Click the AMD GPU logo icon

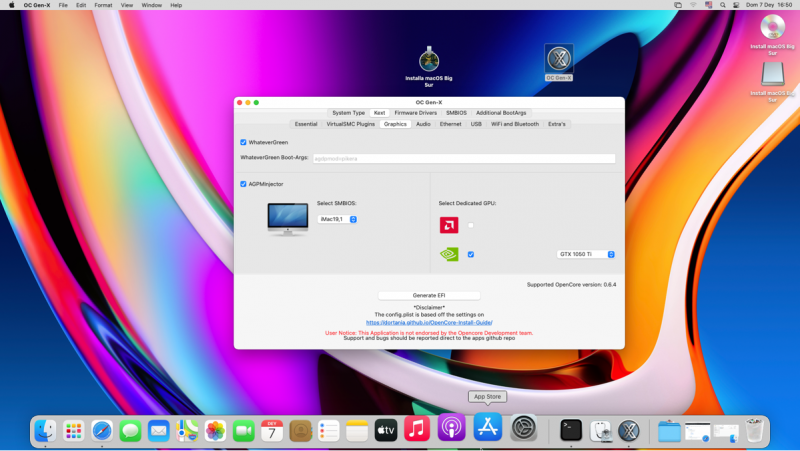point(448,225)
